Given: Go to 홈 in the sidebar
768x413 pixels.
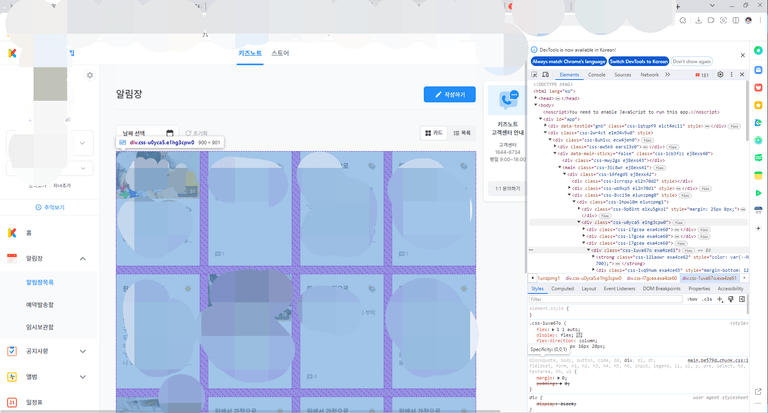Looking at the screenshot, I should coord(29,233).
